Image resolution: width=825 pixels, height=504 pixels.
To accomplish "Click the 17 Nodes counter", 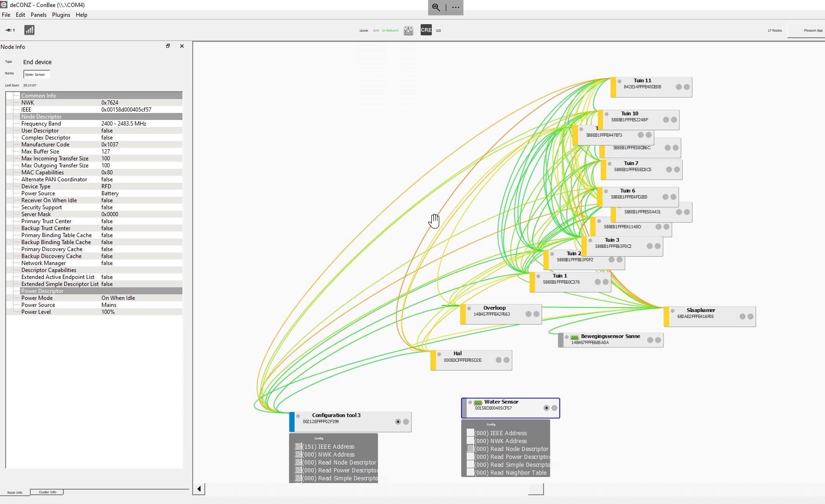I will click(775, 31).
